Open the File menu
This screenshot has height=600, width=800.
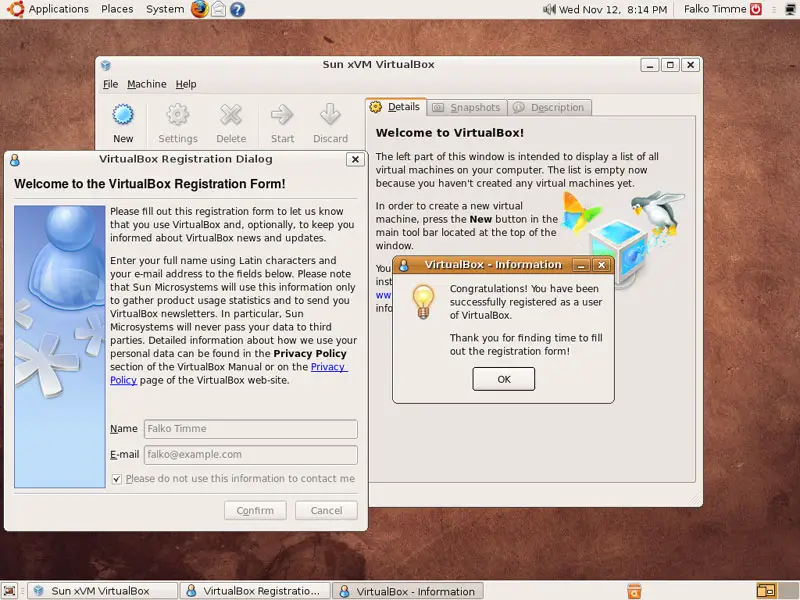(110, 84)
